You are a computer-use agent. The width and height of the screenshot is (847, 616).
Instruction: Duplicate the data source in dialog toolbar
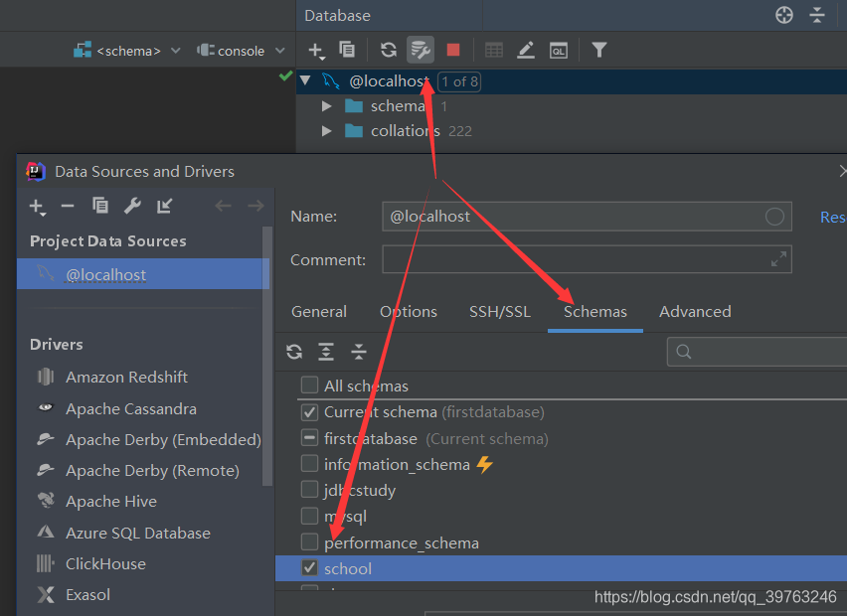100,206
